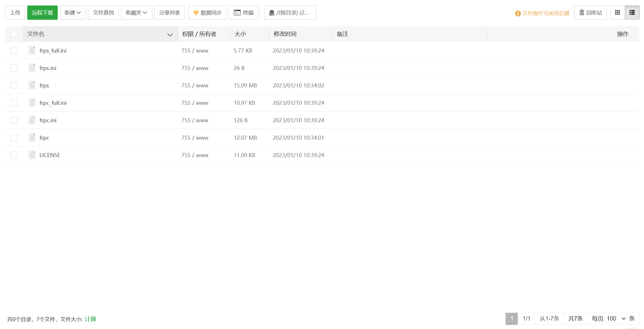Expand the 新建 (New) dropdown
Viewport: 644px width, 329px height.
pos(73,12)
